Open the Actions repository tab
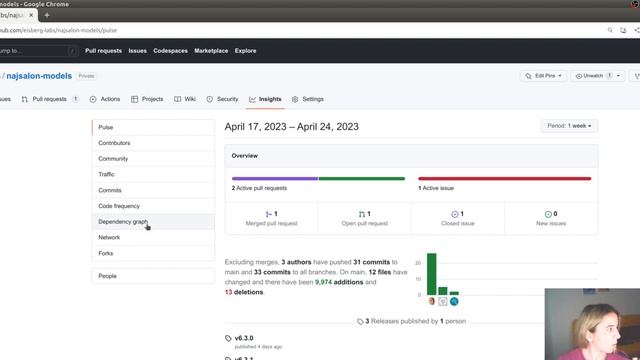640x360 pixels. [x=104, y=99]
